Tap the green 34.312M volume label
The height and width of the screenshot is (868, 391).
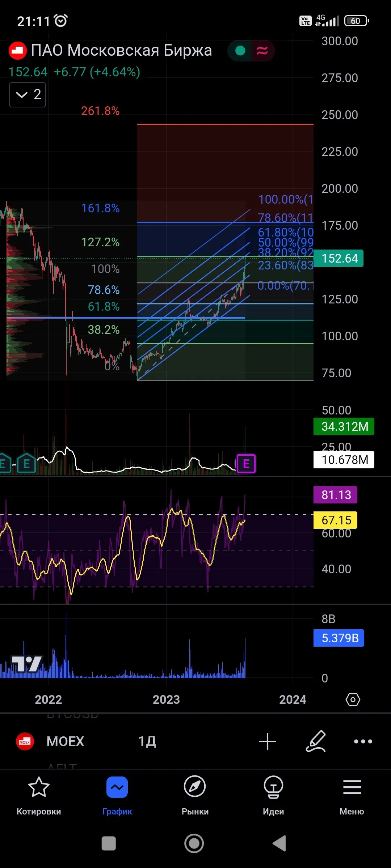(x=344, y=426)
